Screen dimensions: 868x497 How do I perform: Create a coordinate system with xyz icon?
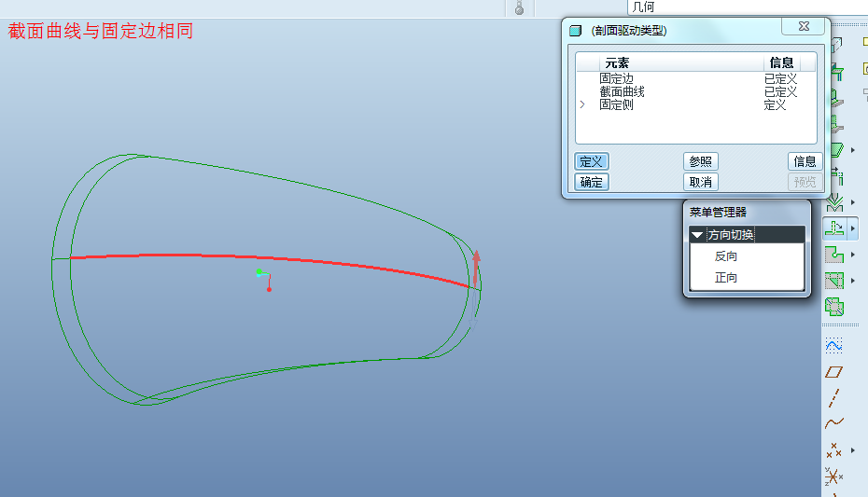833,476
